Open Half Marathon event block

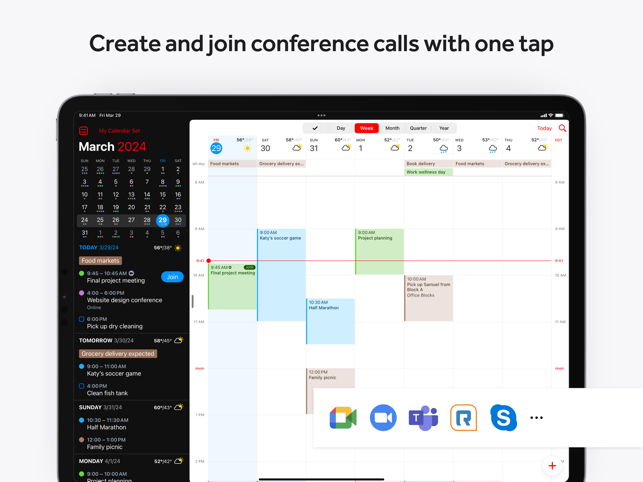pyautogui.click(x=330, y=321)
